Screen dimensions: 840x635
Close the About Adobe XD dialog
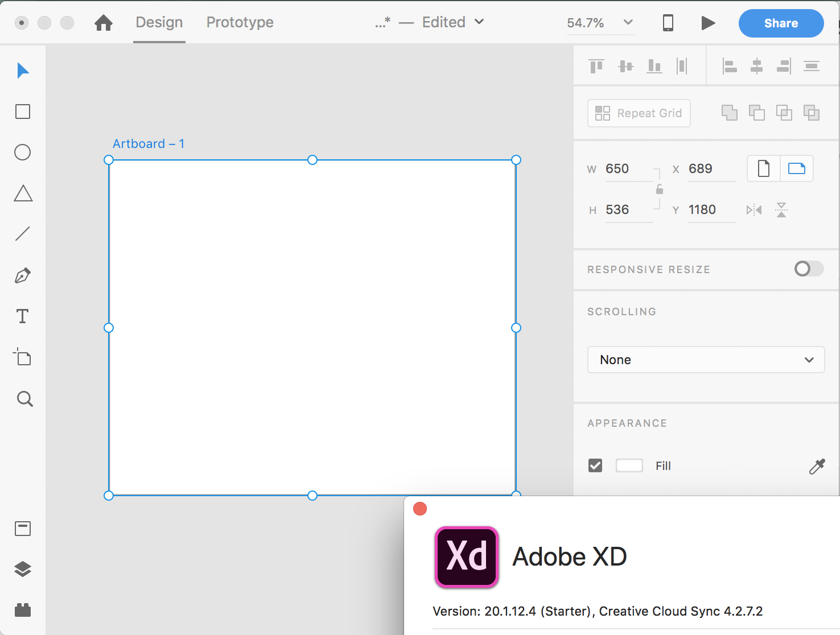(420, 509)
